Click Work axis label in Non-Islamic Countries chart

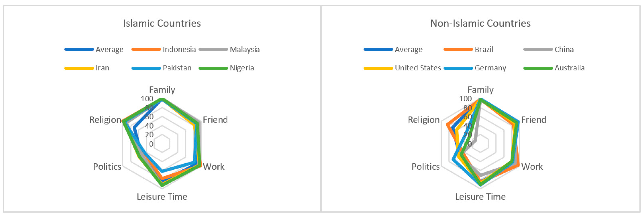pos(532,167)
